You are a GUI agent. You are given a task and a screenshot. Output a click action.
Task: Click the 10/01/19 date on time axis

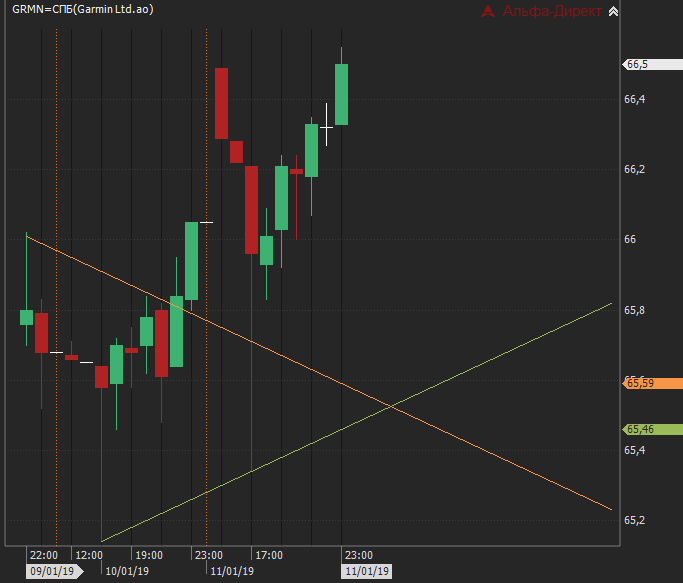[127, 571]
